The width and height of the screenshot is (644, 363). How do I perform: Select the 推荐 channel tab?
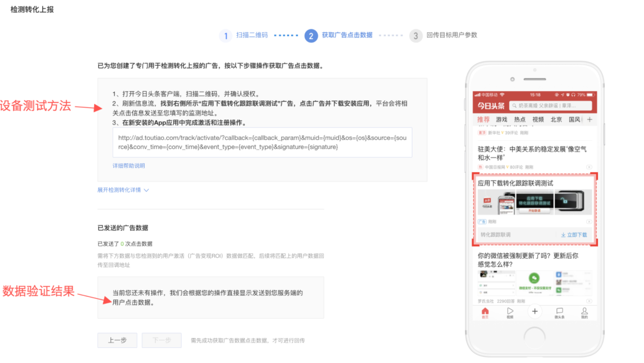(x=483, y=119)
